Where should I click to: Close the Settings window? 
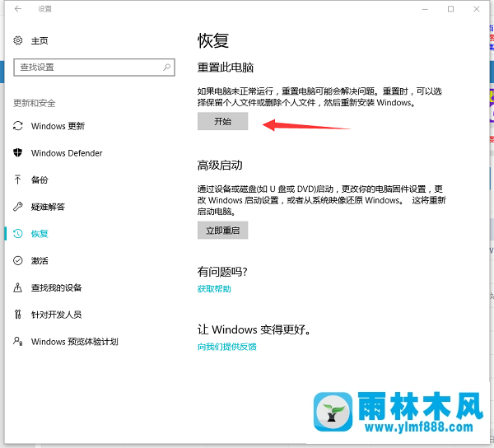click(x=477, y=9)
